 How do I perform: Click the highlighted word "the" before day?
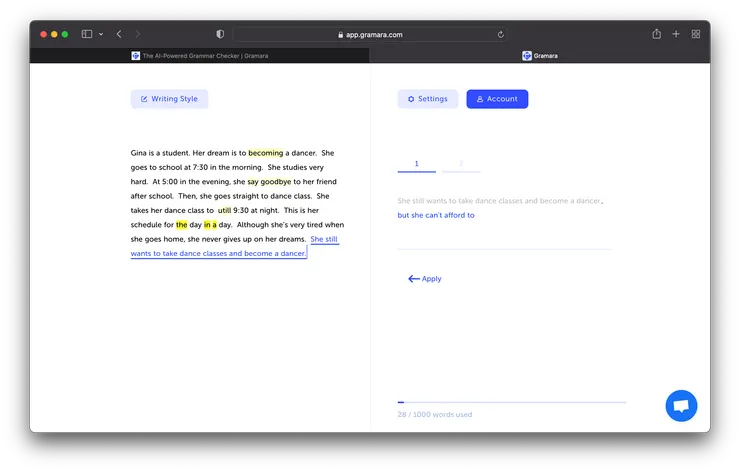click(x=182, y=225)
